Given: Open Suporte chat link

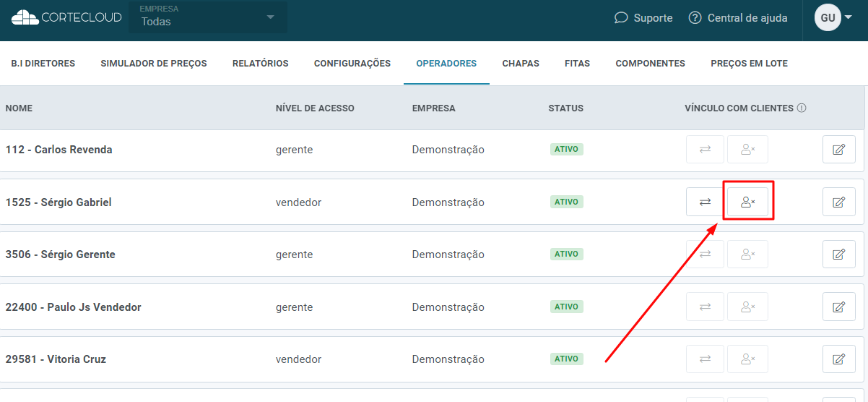Looking at the screenshot, I should 643,17.
